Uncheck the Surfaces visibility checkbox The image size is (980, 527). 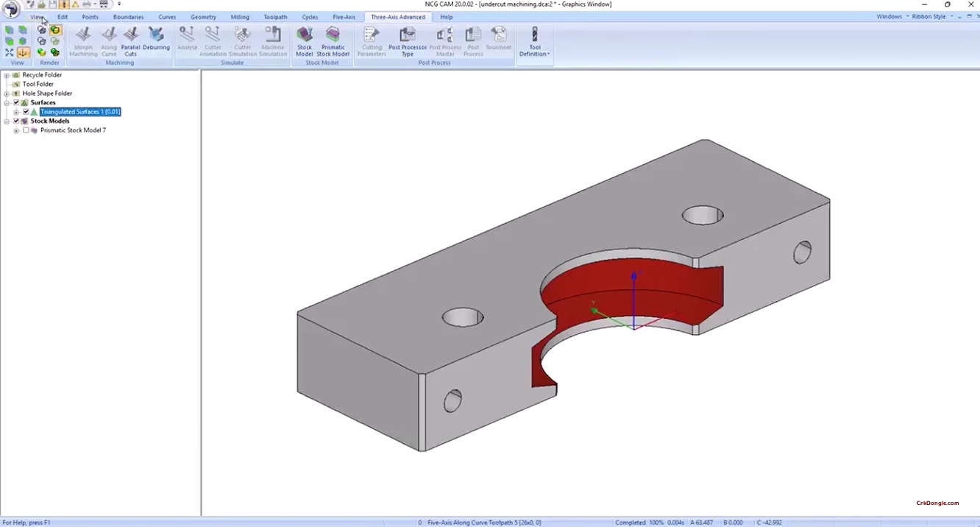(x=16, y=102)
